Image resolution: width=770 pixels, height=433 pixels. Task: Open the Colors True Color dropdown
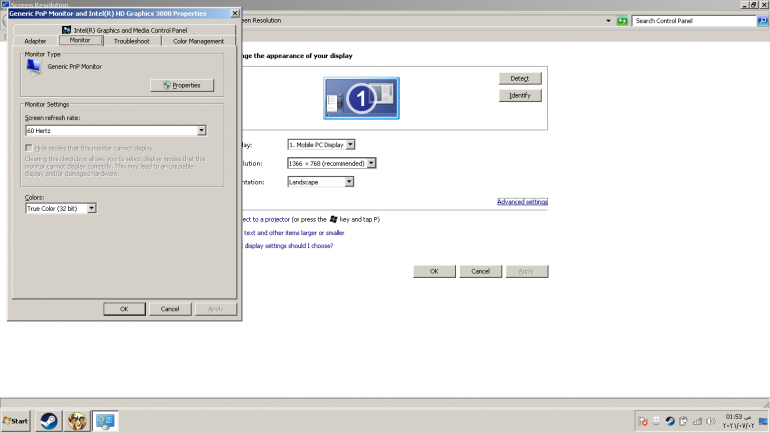[x=91, y=208]
